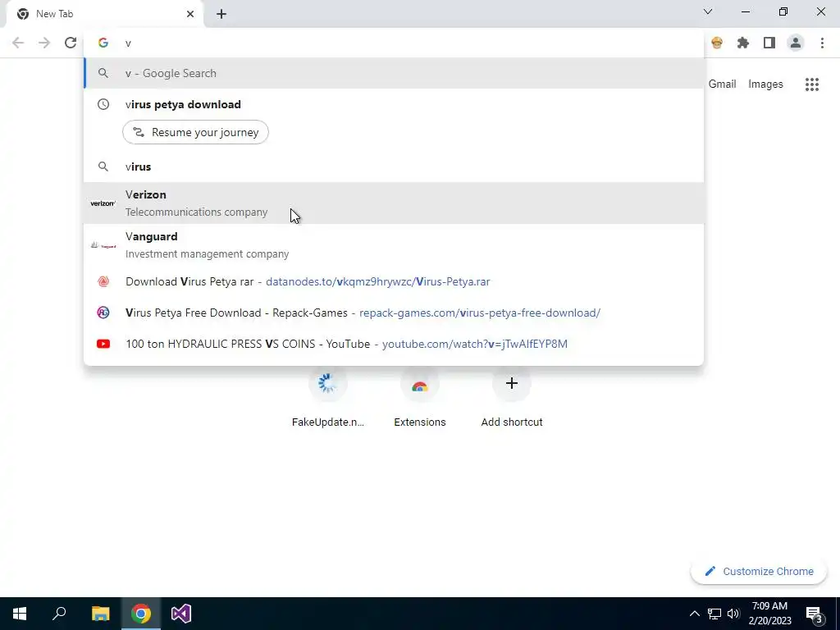Screen dimensions: 840x630
Task: Toggle the side panel icon
Action: click(x=769, y=43)
